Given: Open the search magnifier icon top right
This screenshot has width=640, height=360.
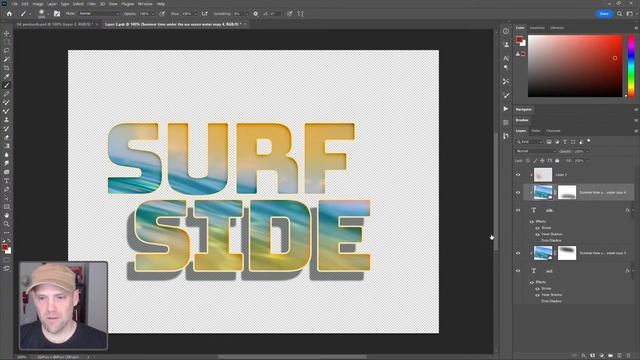Looking at the screenshot, I should tap(620, 13).
